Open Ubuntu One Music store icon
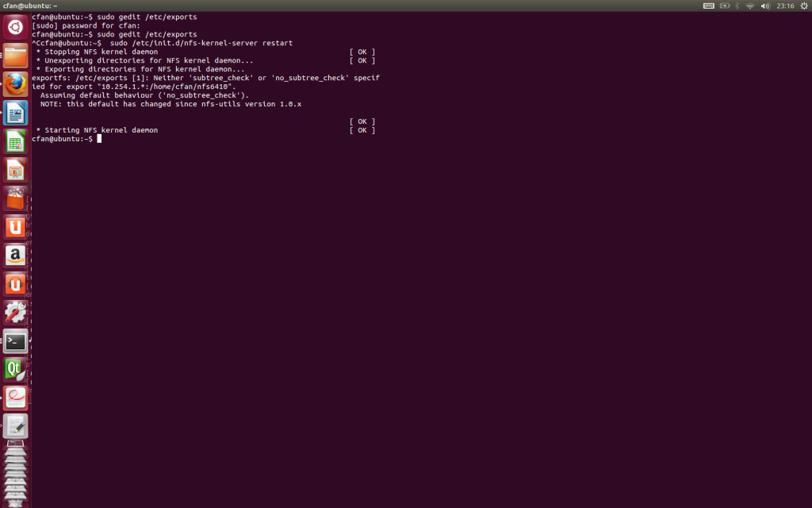The width and height of the screenshot is (812, 508). point(16,284)
